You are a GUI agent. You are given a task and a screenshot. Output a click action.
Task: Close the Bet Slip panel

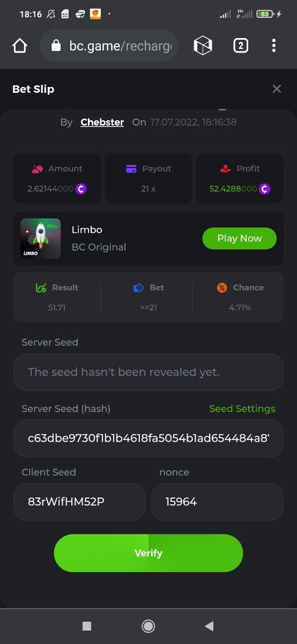[277, 89]
